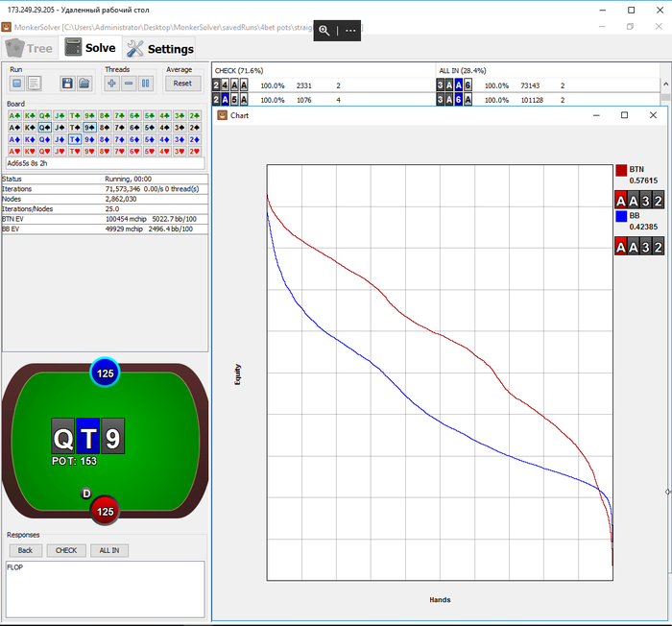Select the 3AA6 hand row in ALL IN

(x=548, y=85)
